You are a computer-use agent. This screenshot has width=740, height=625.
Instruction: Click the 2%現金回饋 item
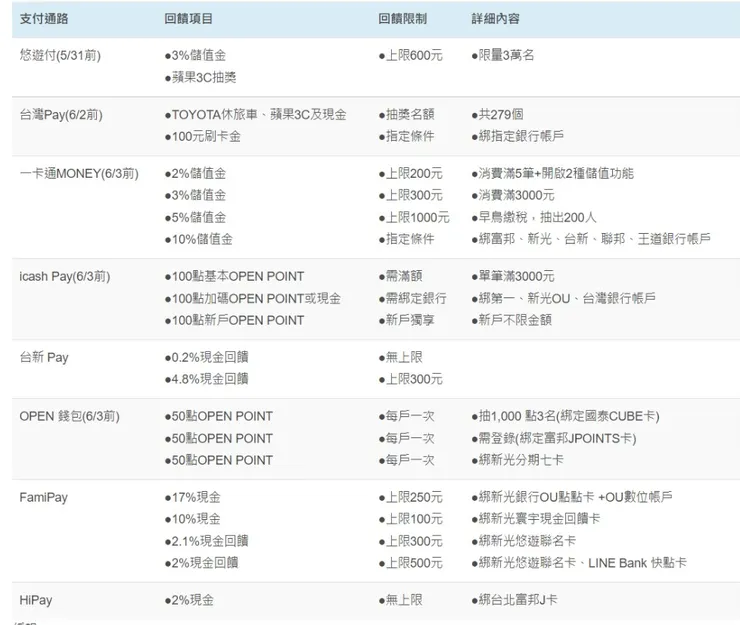tap(202, 564)
